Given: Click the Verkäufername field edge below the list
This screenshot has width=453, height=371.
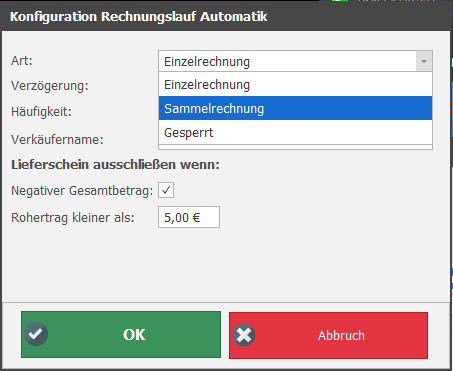Looking at the screenshot, I should coord(295,147).
